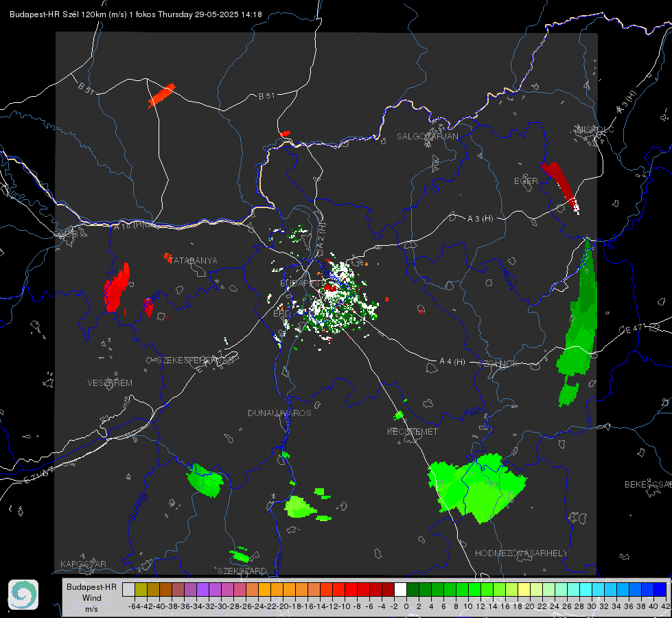Click the BEKESCSABA city label

[x=648, y=485]
